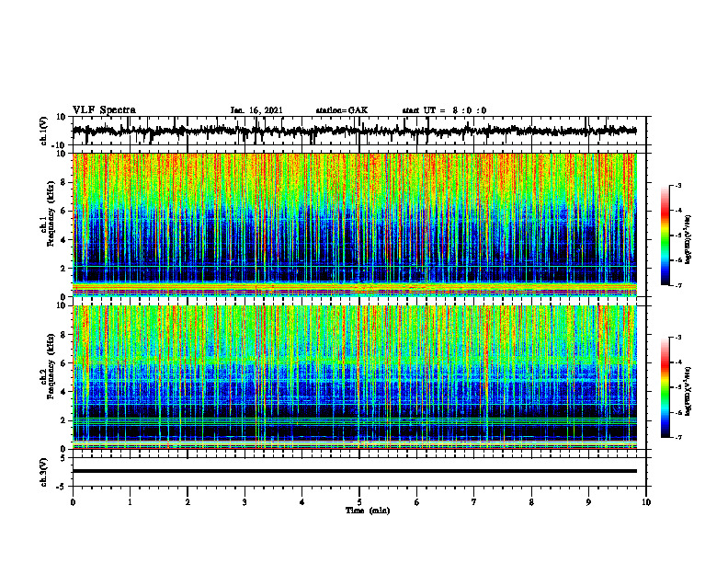Screen dimensions: 728x563
Task: Click the "station=GAK" header label
Action: (x=342, y=110)
